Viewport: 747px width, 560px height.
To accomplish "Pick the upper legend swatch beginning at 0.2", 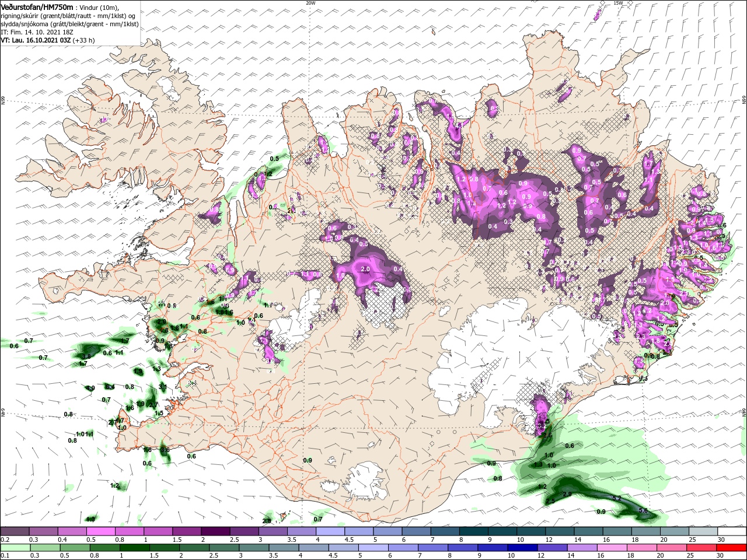I will pyautogui.click(x=15, y=531).
